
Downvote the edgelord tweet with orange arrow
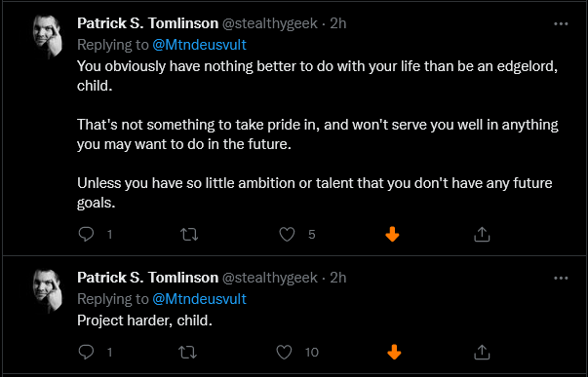(x=392, y=234)
